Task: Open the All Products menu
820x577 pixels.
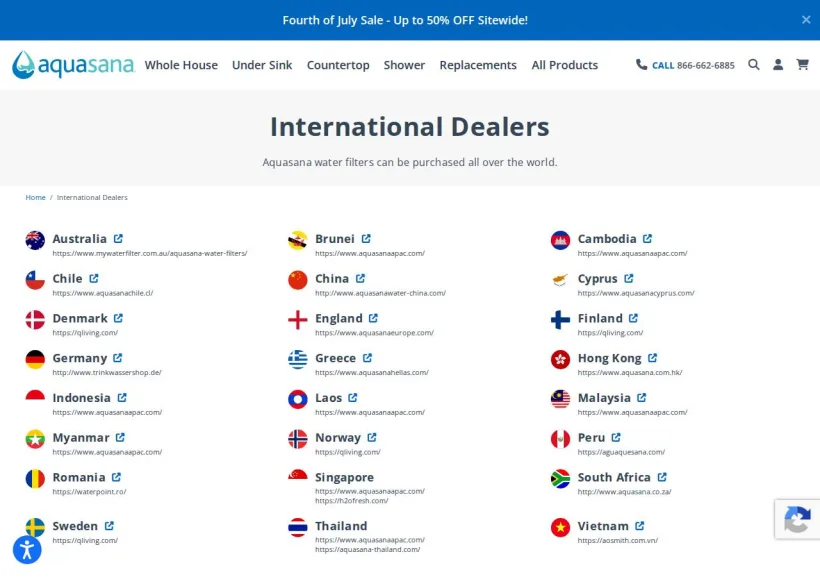Action: [x=565, y=65]
